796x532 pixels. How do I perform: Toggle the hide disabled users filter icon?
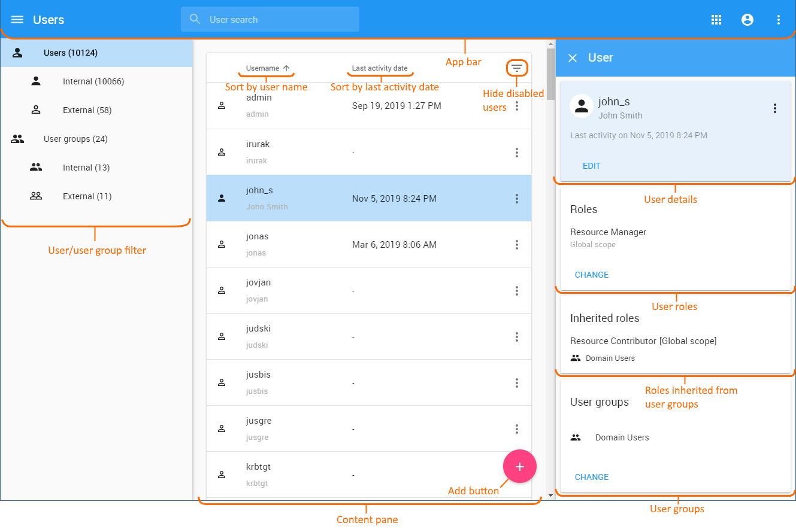tap(517, 68)
